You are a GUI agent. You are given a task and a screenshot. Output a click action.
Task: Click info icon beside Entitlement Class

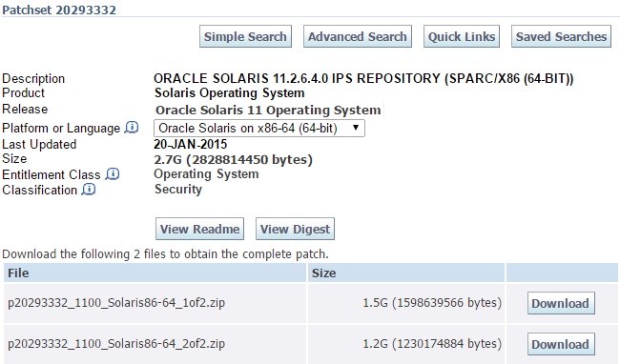[x=113, y=174]
